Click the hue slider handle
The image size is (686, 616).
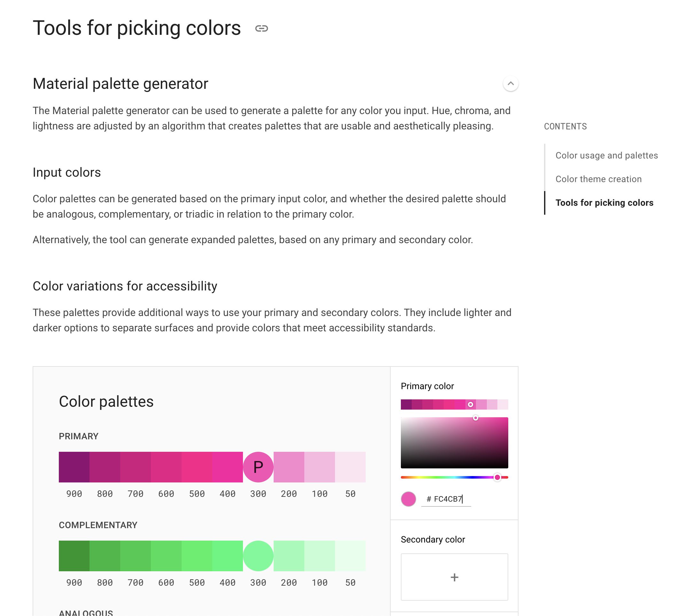click(x=497, y=477)
